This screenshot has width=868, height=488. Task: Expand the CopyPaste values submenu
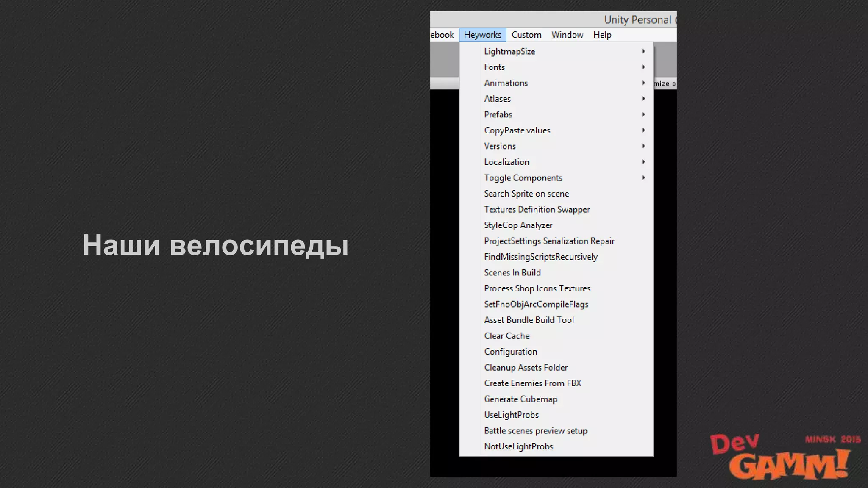tap(556, 130)
